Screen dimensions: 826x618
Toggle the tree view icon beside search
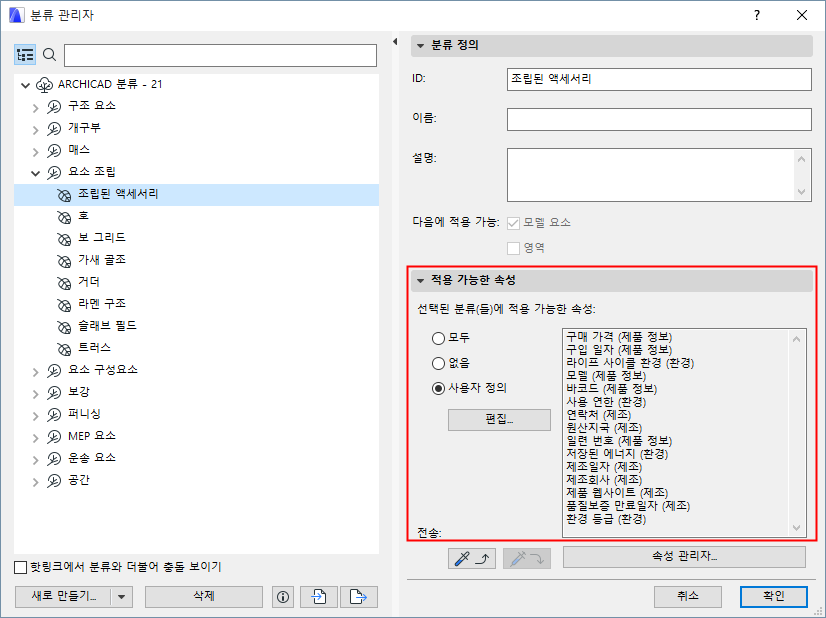(25, 55)
